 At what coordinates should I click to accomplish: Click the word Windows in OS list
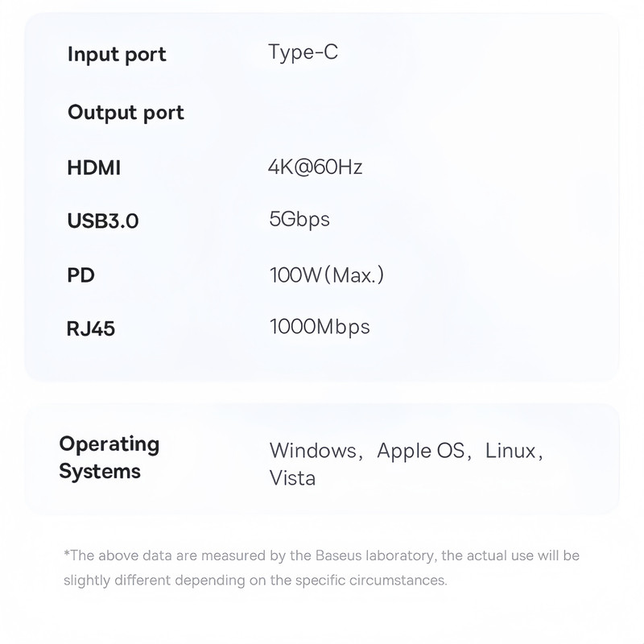(x=312, y=451)
